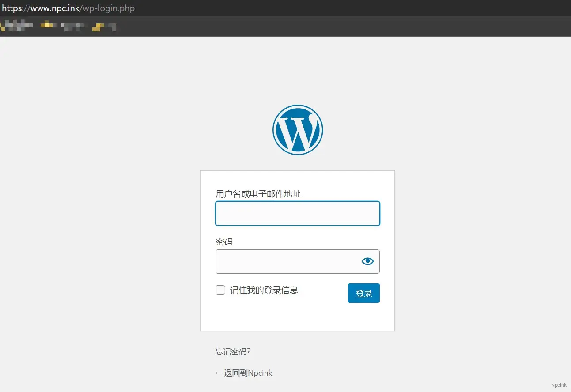Show password with the eye icon

pos(367,261)
